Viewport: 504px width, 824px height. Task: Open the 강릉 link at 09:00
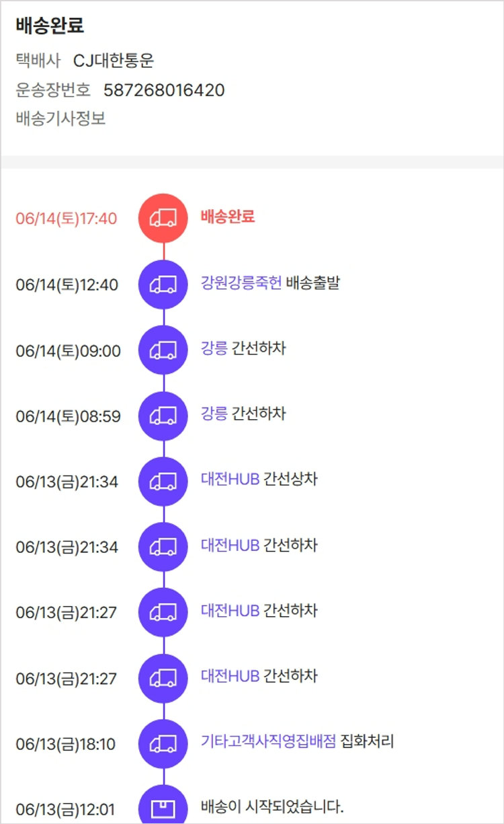pos(214,348)
